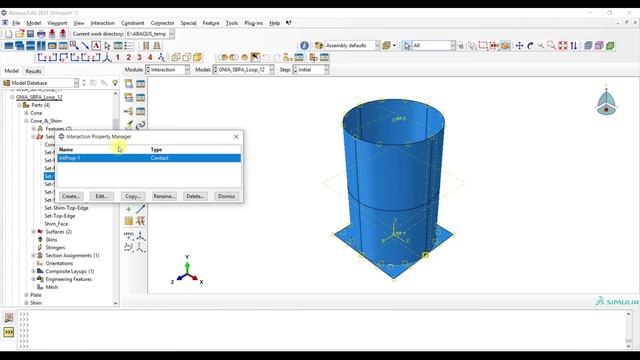Collapse the Parts (4) node

tap(19, 105)
